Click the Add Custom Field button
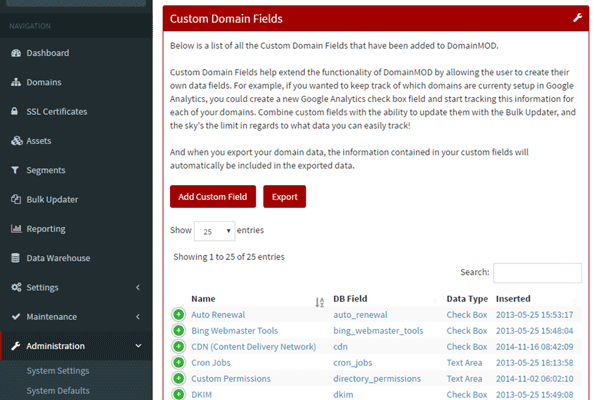This screenshot has height=400, width=600. click(212, 196)
